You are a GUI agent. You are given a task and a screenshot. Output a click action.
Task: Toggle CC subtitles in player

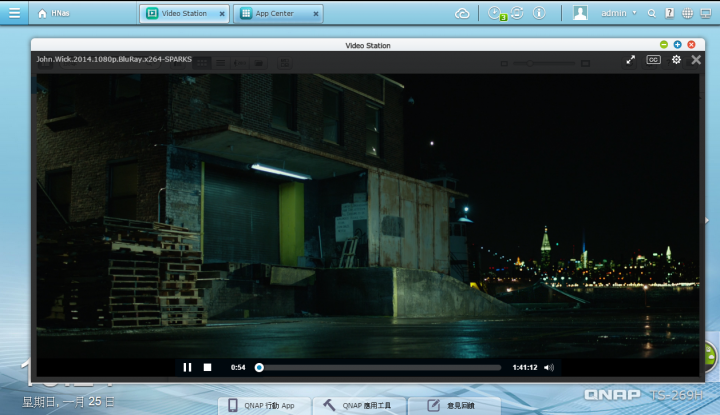[x=653, y=60]
